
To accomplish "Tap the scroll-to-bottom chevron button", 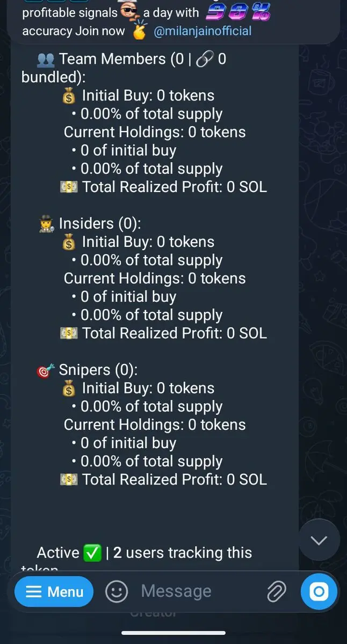I will click(x=319, y=540).
